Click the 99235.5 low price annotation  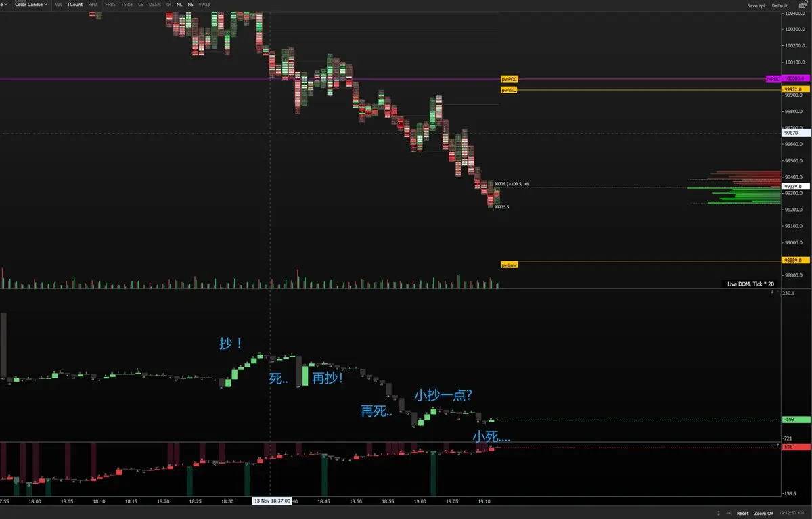(501, 207)
